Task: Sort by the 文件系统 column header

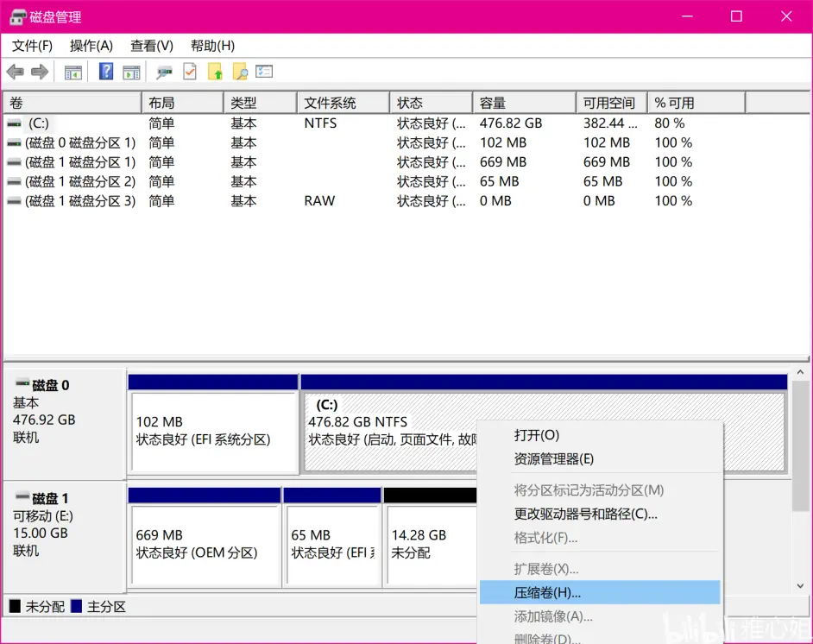Action: click(343, 103)
